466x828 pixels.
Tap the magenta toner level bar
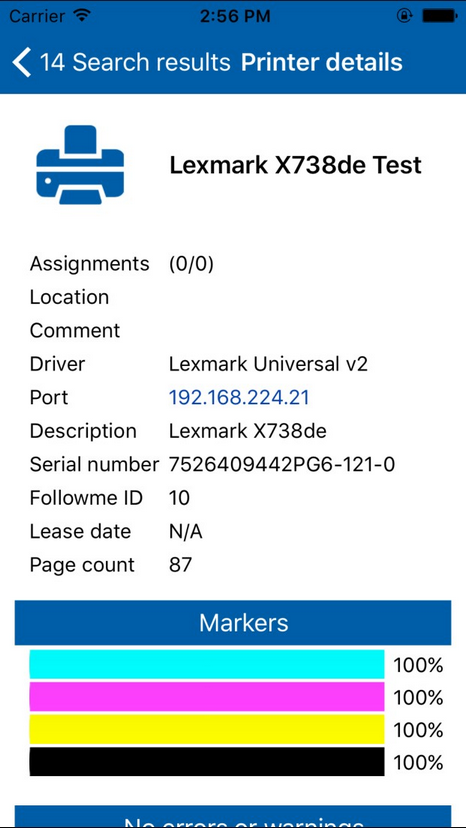tap(207, 697)
